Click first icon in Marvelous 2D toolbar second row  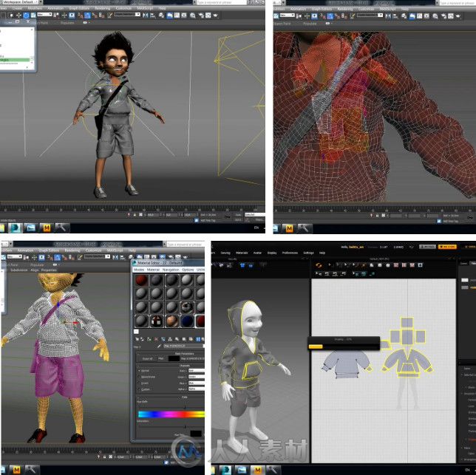coord(319,273)
